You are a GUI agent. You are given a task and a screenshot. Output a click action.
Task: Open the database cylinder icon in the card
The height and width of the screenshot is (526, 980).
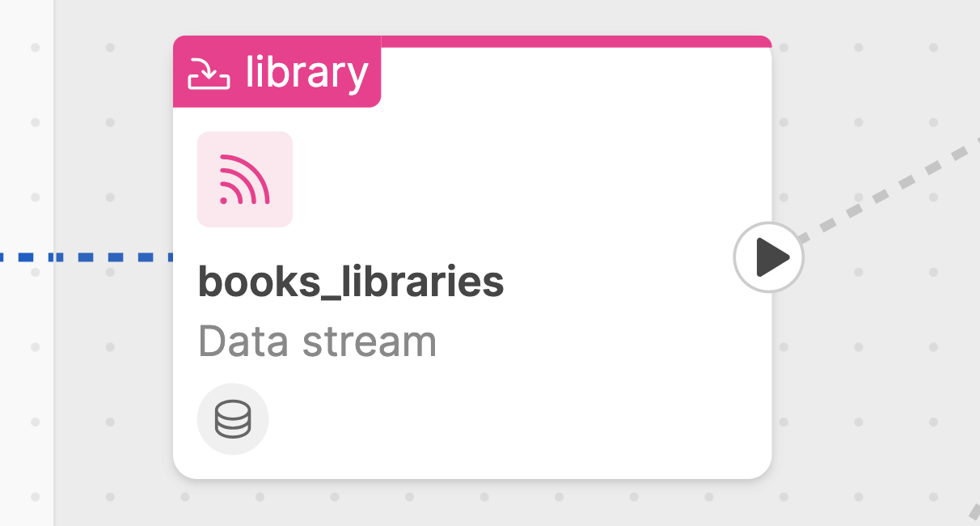click(233, 419)
